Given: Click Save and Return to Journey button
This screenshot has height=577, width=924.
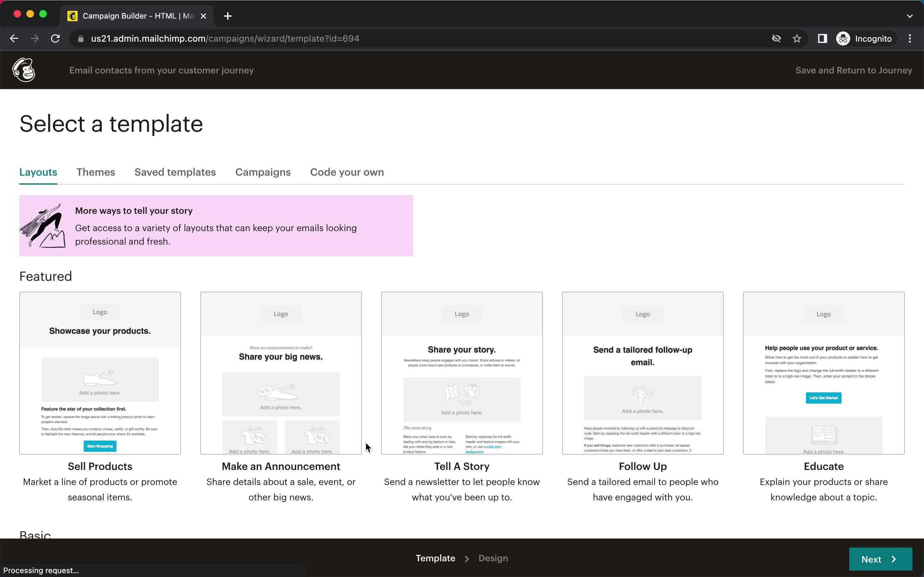Looking at the screenshot, I should pyautogui.click(x=853, y=71).
